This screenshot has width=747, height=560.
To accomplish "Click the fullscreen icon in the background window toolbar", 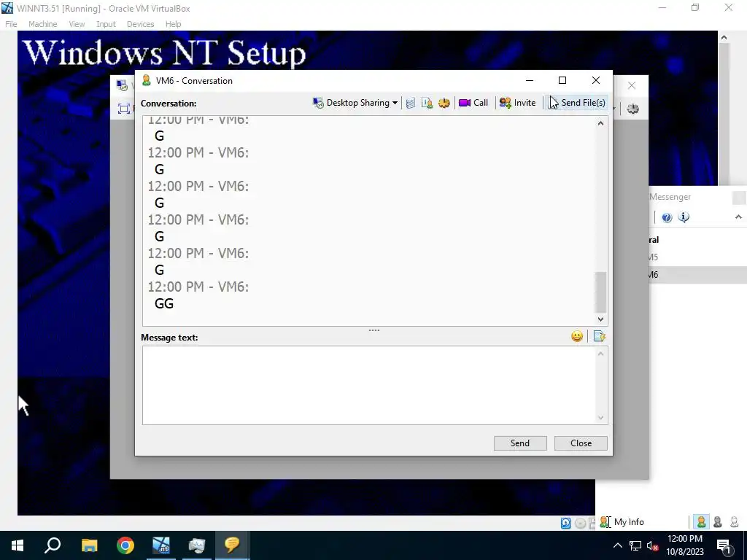I will coord(124,109).
